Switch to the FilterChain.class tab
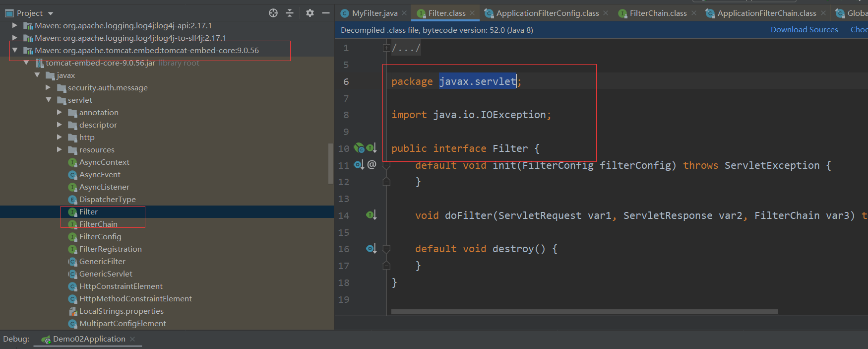Viewport: 868px width, 349px height. pyautogui.click(x=658, y=13)
